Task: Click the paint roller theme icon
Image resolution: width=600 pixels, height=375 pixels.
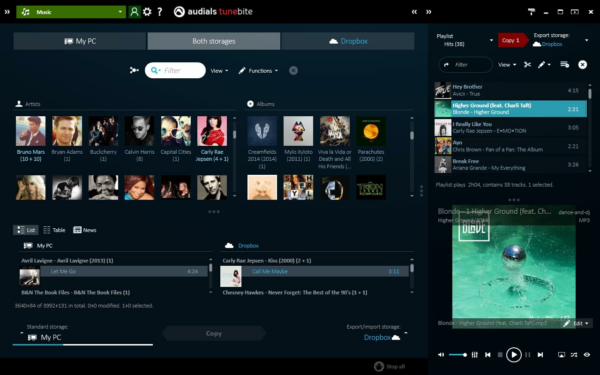Action: [531, 12]
